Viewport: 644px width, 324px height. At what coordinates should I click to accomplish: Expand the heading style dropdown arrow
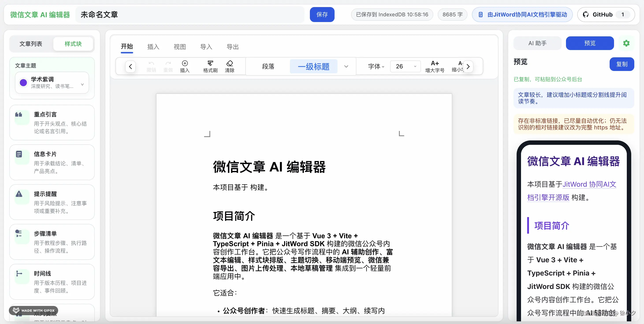coord(346,67)
